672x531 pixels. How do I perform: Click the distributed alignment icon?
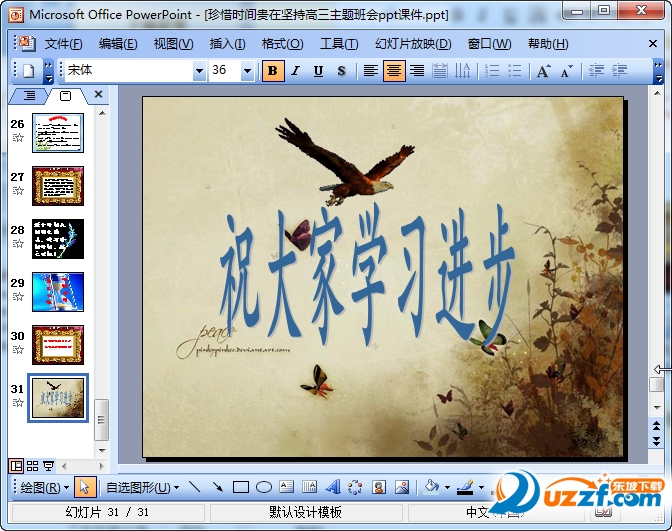(x=440, y=71)
